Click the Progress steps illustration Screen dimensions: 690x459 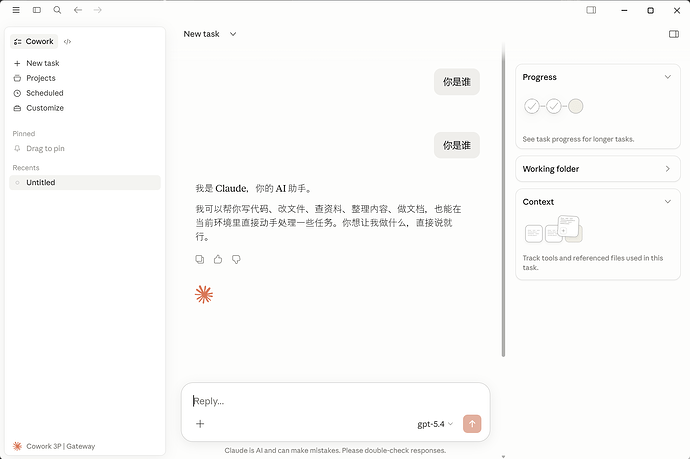coord(554,106)
